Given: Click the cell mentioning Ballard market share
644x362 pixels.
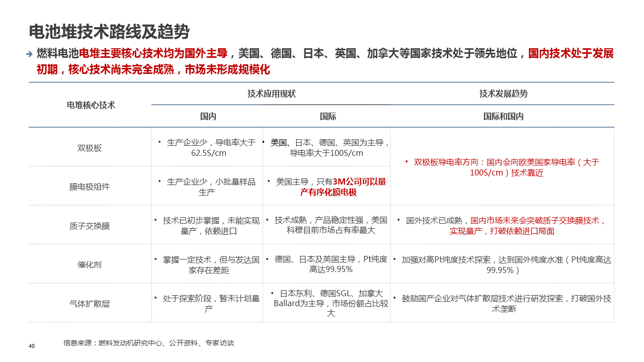Looking at the screenshot, I should click(x=327, y=303).
